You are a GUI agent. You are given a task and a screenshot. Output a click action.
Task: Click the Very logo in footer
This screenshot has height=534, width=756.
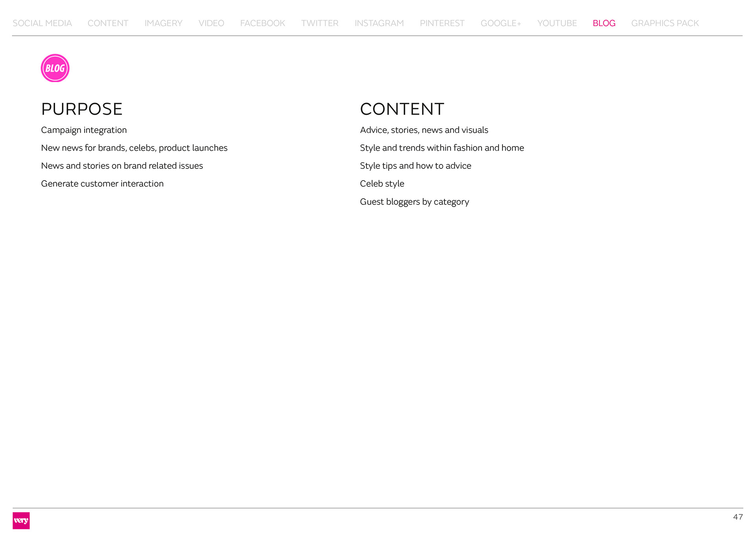(x=21, y=520)
